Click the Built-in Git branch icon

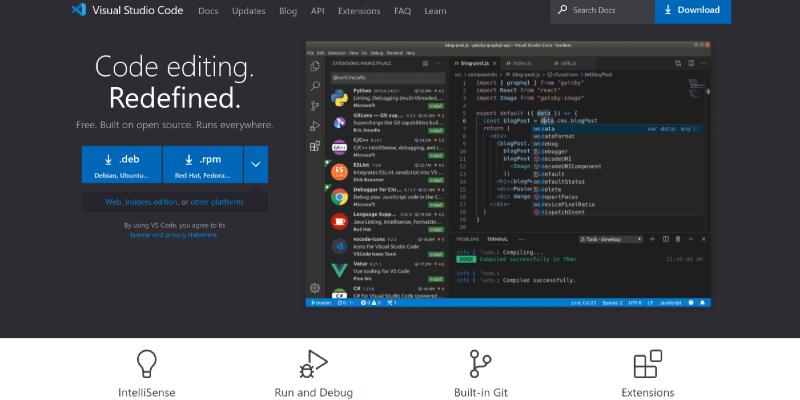(480, 363)
